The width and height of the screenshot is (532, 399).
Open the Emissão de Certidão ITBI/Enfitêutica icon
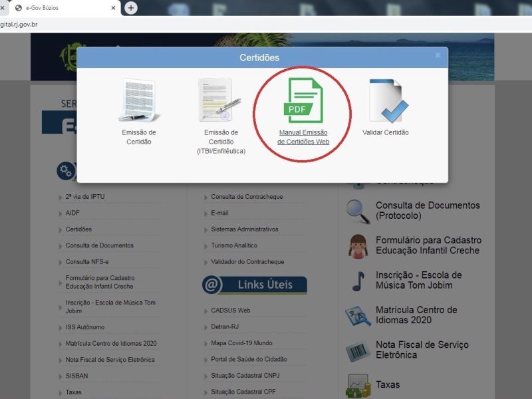point(221,101)
